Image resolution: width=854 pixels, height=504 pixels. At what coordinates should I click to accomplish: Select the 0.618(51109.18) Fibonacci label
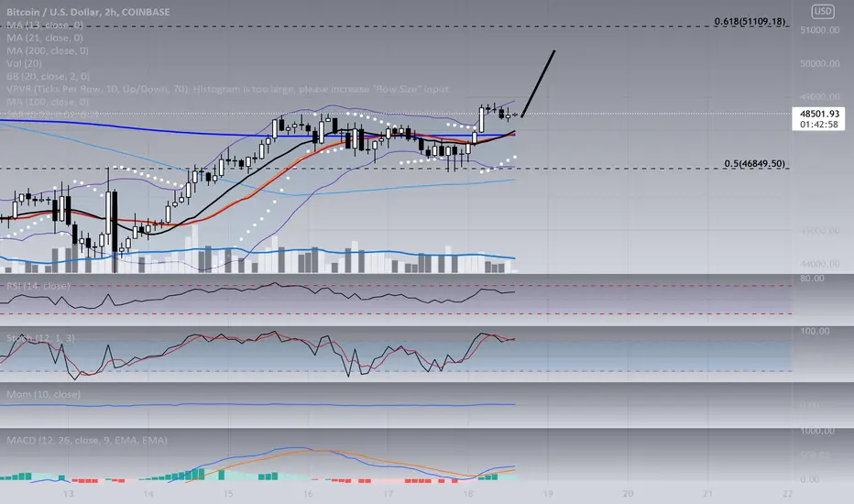coord(750,21)
